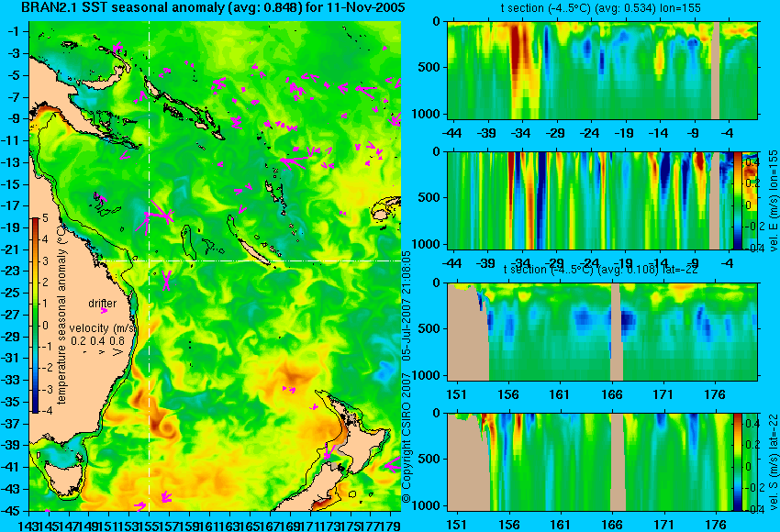Click the '1000' depth tick of the top section
Screen dimensions: 780x532
426,114
